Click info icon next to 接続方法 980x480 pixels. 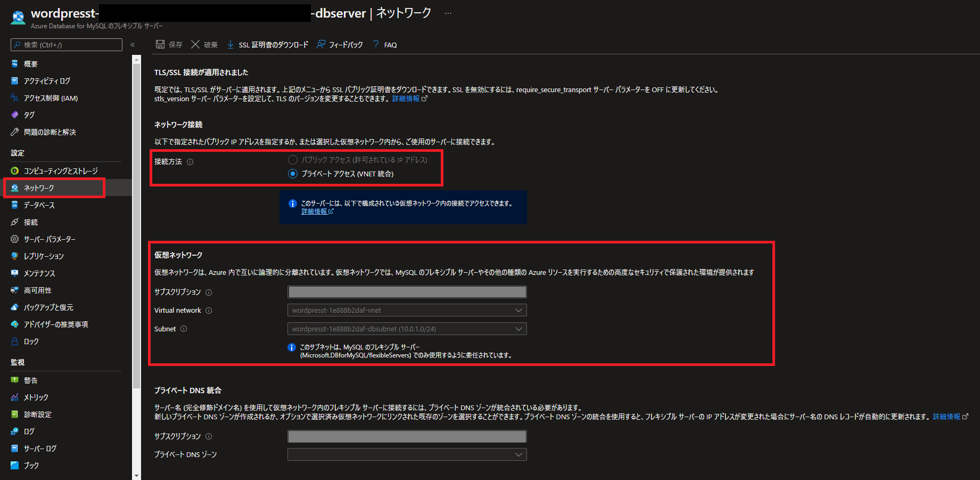point(190,162)
